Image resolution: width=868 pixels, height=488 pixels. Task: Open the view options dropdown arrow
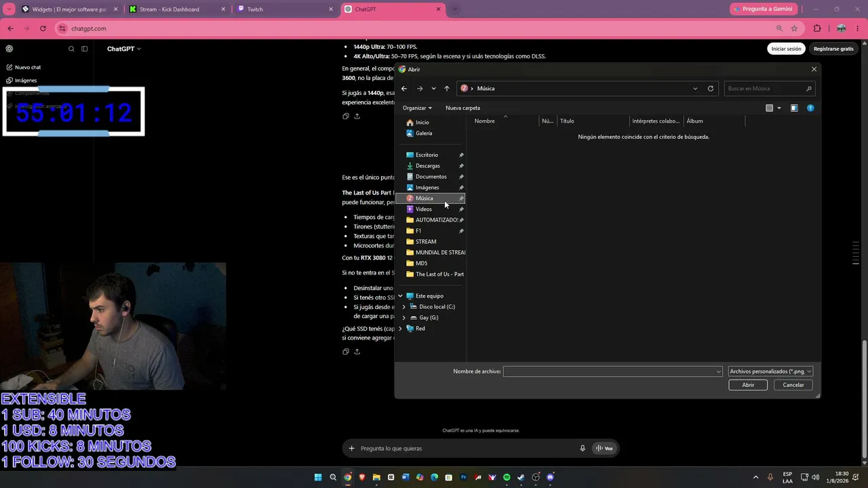[778, 108]
